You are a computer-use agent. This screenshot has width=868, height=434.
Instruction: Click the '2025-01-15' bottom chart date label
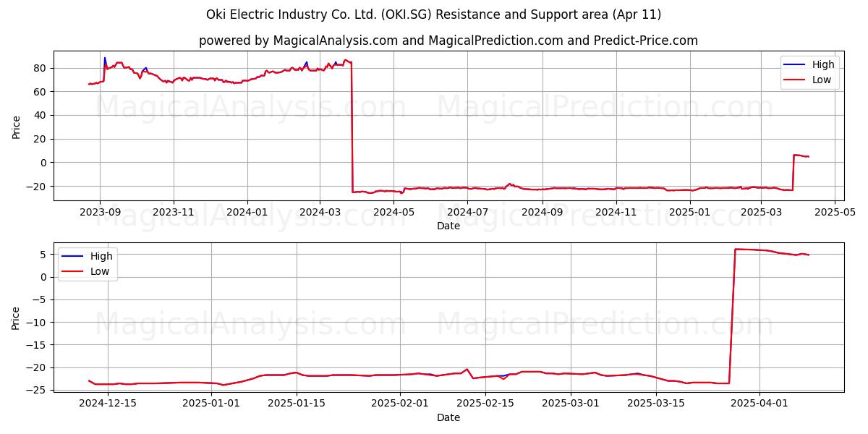click(x=297, y=404)
